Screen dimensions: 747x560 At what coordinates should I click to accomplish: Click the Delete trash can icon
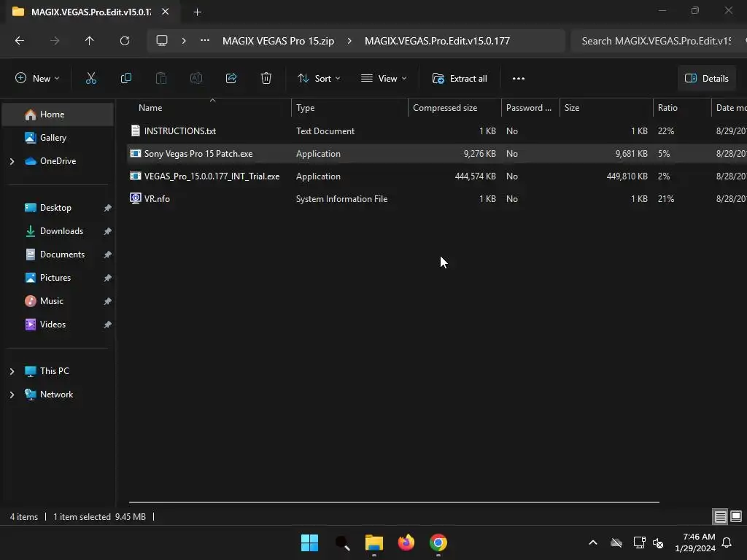266,79
